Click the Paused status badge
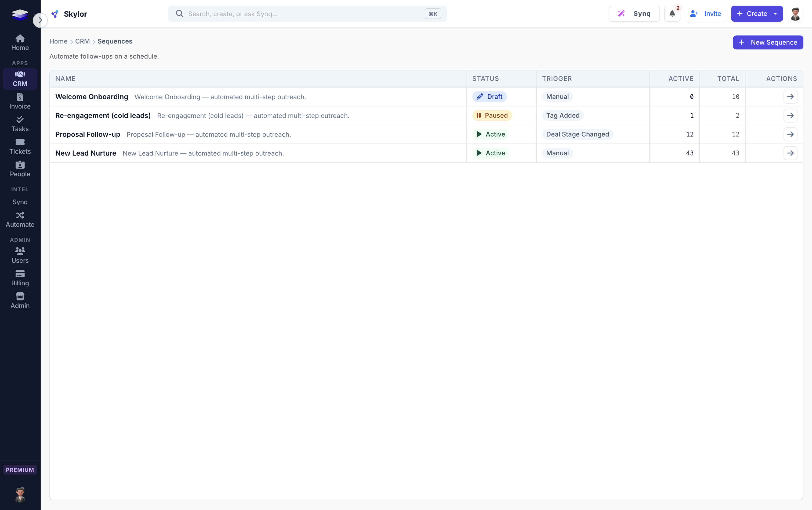 point(492,116)
